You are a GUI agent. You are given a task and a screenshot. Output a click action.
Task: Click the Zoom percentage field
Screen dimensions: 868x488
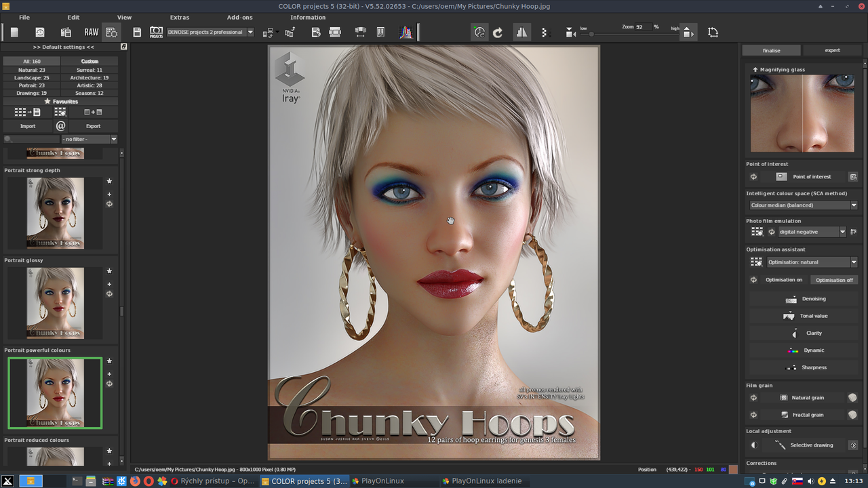tap(643, 27)
